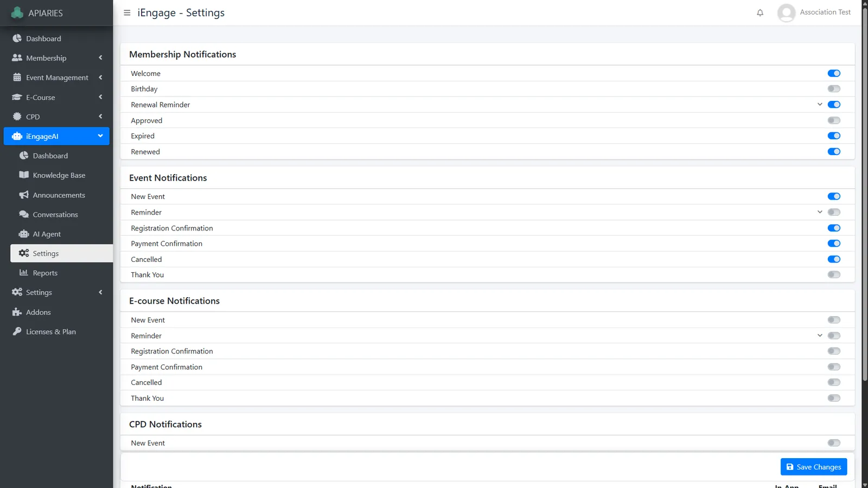The image size is (868, 488).
Task: Click the Knowledge Base book icon
Action: (x=24, y=175)
